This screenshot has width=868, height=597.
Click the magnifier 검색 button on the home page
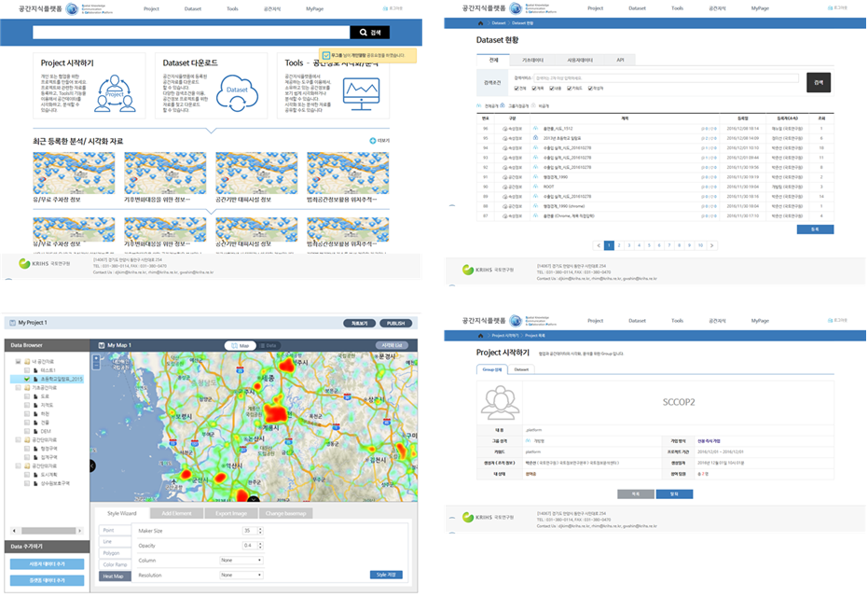tap(370, 33)
